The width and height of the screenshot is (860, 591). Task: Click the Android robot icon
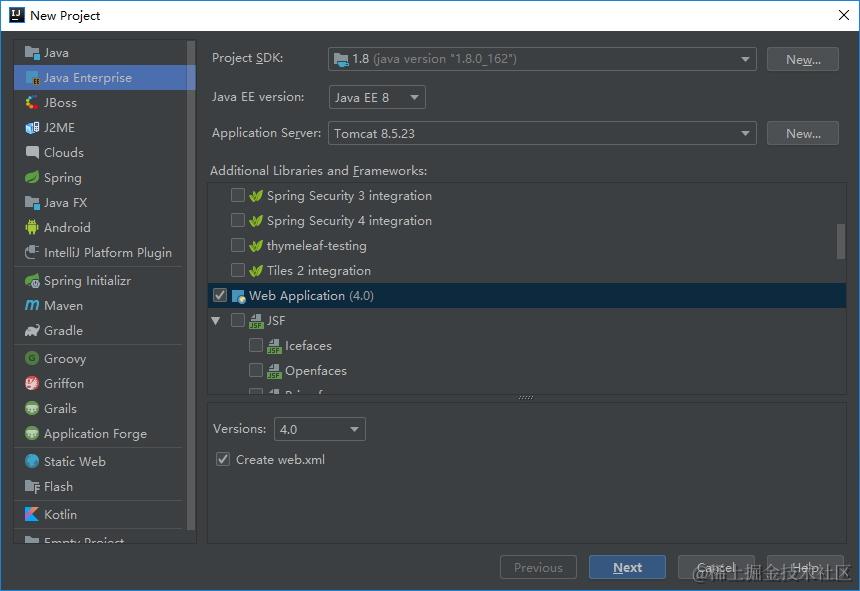click(32, 228)
